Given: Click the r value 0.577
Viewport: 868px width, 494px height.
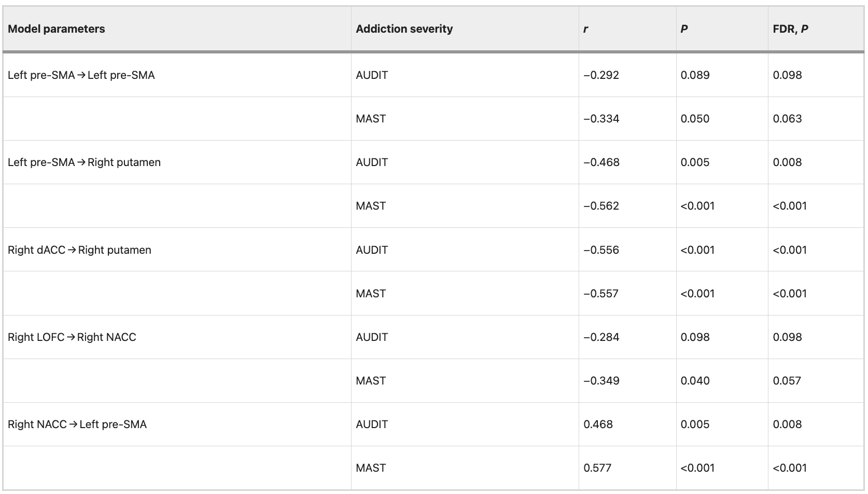Looking at the screenshot, I should coord(597,468).
